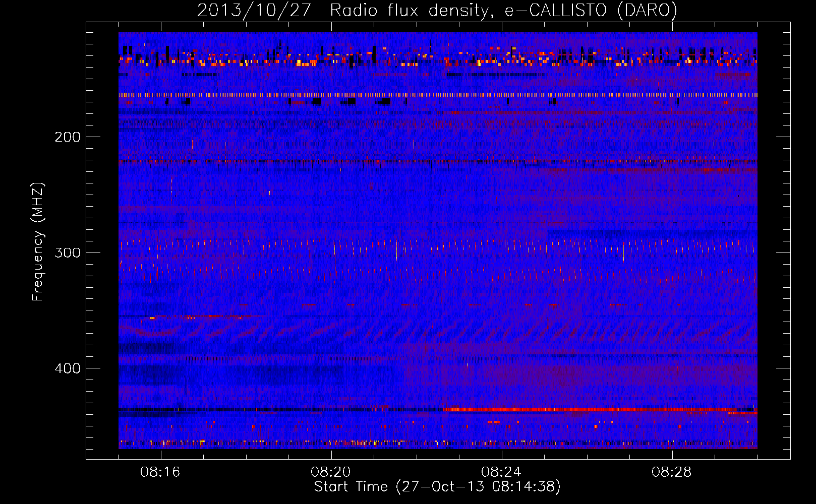Viewport: 816px width, 504px height.
Task: Click the 08:28 time tick label
Action: [x=672, y=472]
